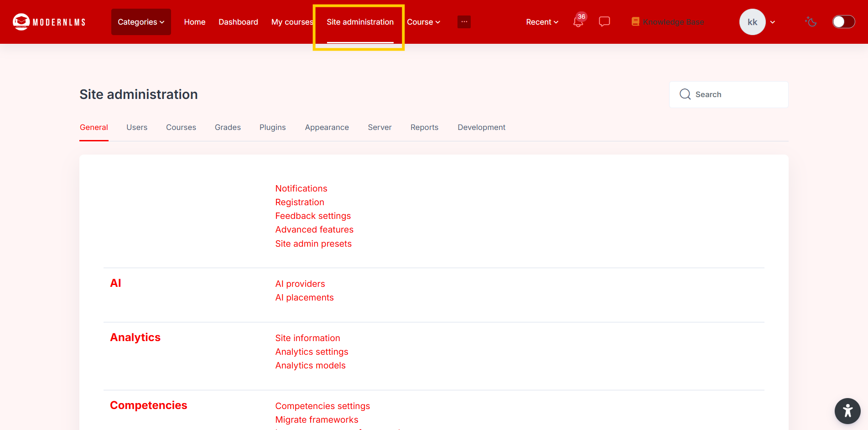Open the Plugins tab

coord(273,127)
